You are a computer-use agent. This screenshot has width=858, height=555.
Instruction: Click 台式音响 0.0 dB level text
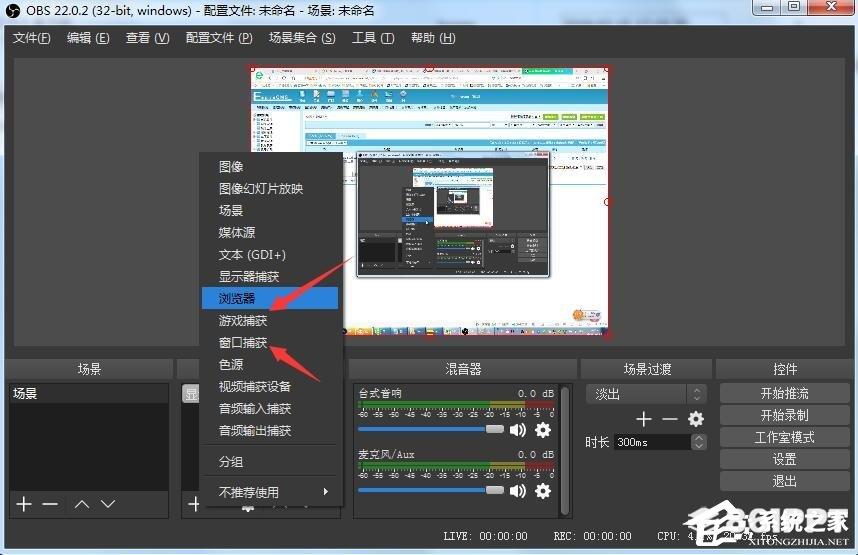[x=536, y=394]
